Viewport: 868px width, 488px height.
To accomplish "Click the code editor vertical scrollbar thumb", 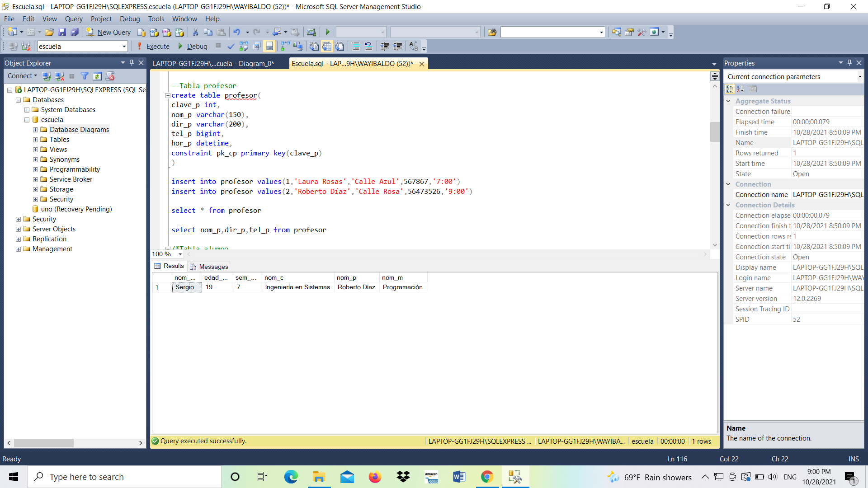I will point(714,131).
